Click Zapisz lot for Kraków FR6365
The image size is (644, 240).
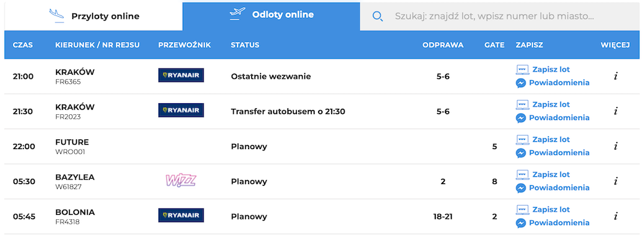(x=551, y=70)
